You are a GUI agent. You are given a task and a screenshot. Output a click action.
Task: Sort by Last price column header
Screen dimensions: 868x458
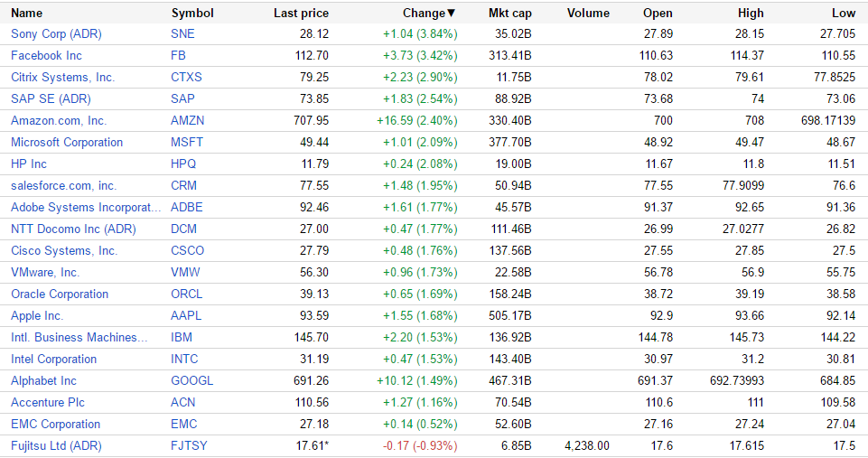point(301,14)
